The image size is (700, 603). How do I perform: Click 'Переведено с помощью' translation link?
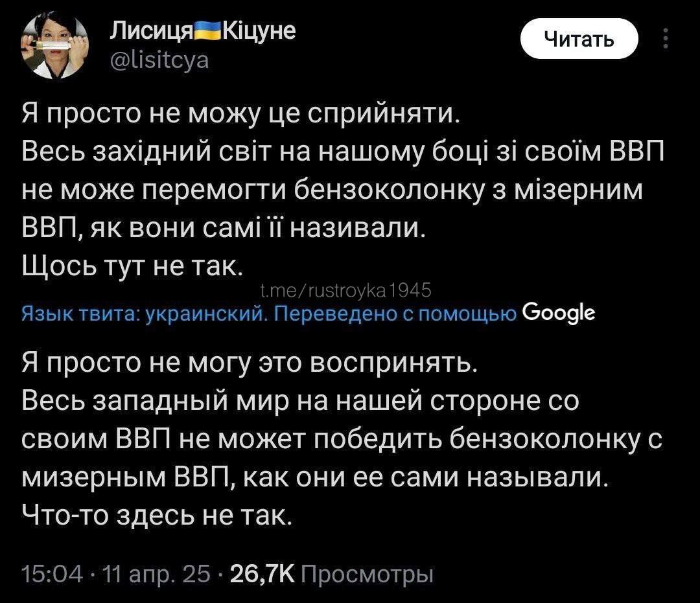point(395,314)
